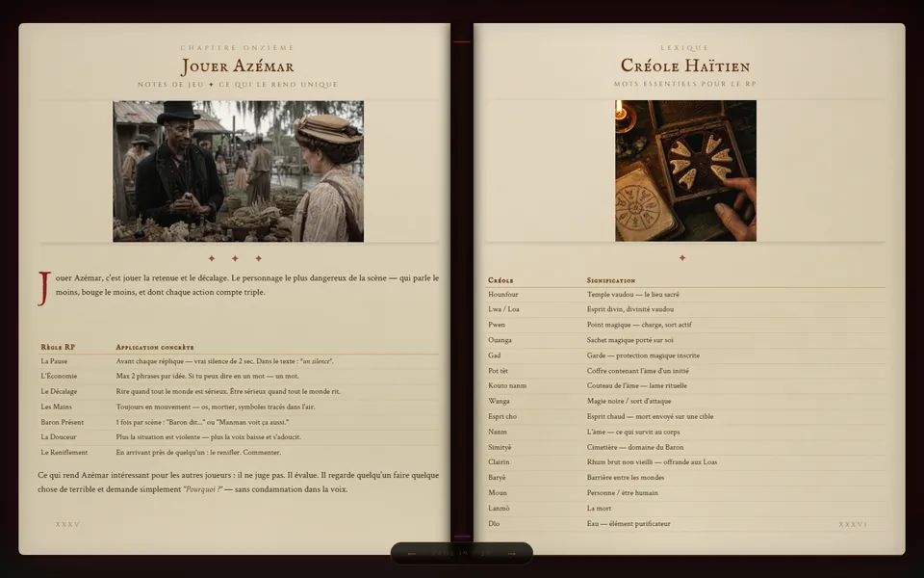924x578 pixels.
Task: Select the 'Baron Présent' rule row
Action: pyautogui.click(x=239, y=422)
